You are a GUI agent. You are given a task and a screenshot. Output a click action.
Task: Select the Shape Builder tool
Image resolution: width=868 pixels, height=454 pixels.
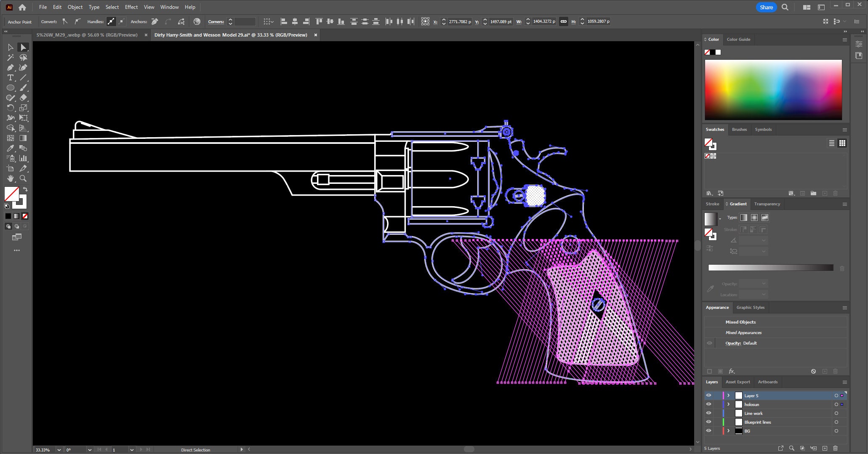coord(11,128)
